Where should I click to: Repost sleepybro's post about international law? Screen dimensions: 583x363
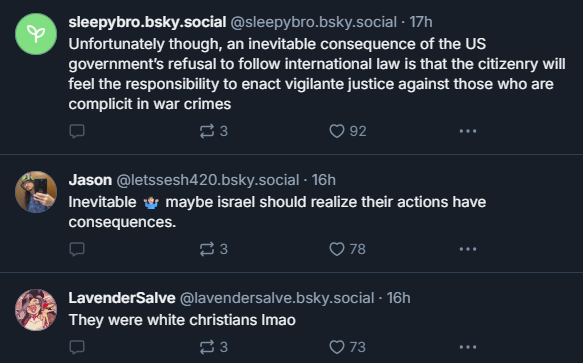pos(213,131)
